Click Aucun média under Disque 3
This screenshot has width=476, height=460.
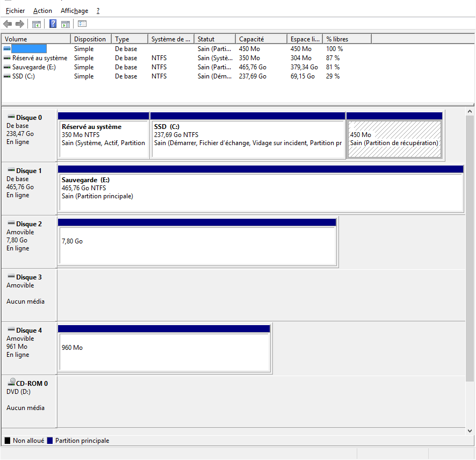coord(25,301)
